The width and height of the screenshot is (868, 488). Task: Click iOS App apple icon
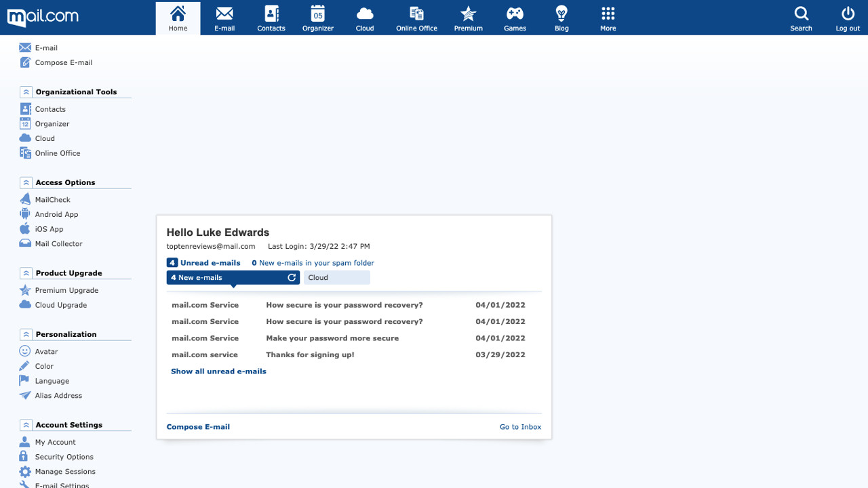25,229
